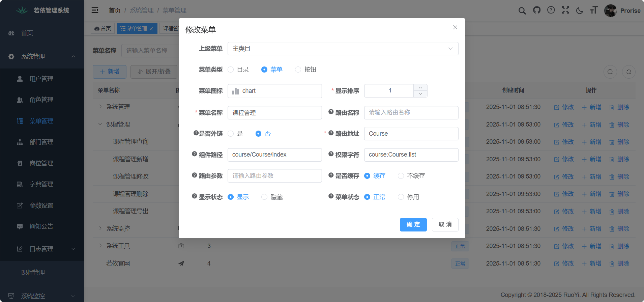Increase 显示排序 value with up arrow
This screenshot has height=302, width=644.
(x=420, y=87)
